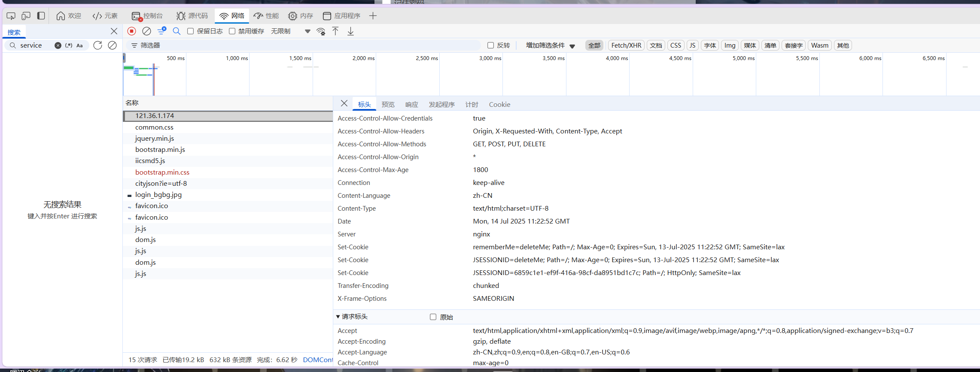
Task: Open the Cookie tab in details
Action: 499,105
